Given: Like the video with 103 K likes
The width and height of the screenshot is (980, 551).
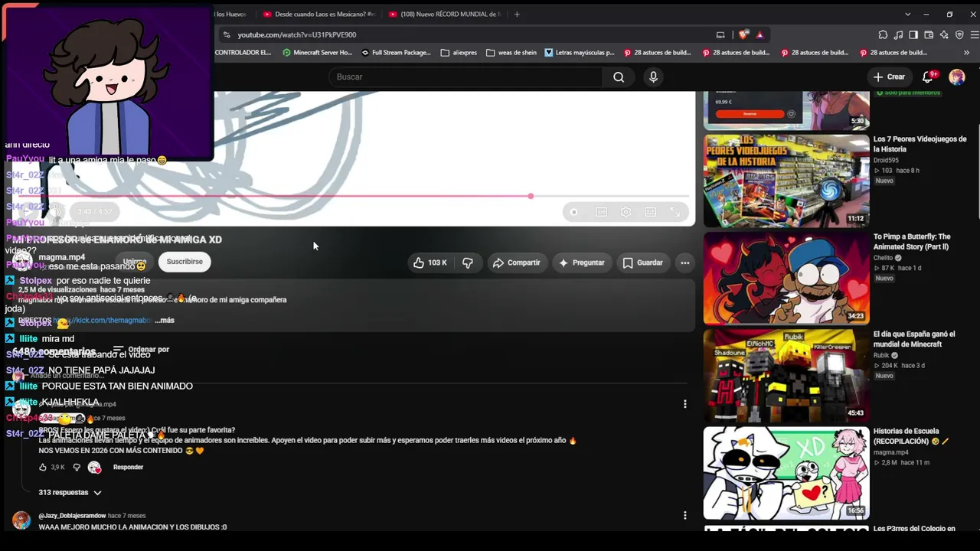Looking at the screenshot, I should tap(430, 262).
